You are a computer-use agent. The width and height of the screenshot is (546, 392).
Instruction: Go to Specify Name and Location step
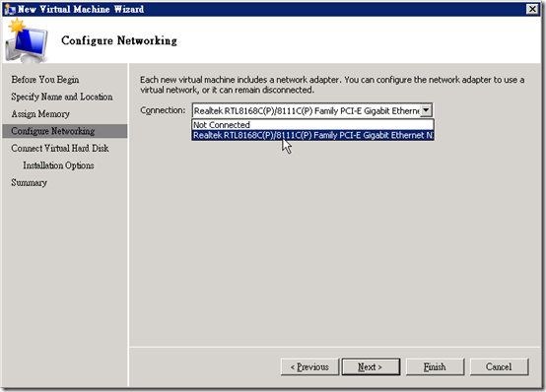click(x=62, y=97)
